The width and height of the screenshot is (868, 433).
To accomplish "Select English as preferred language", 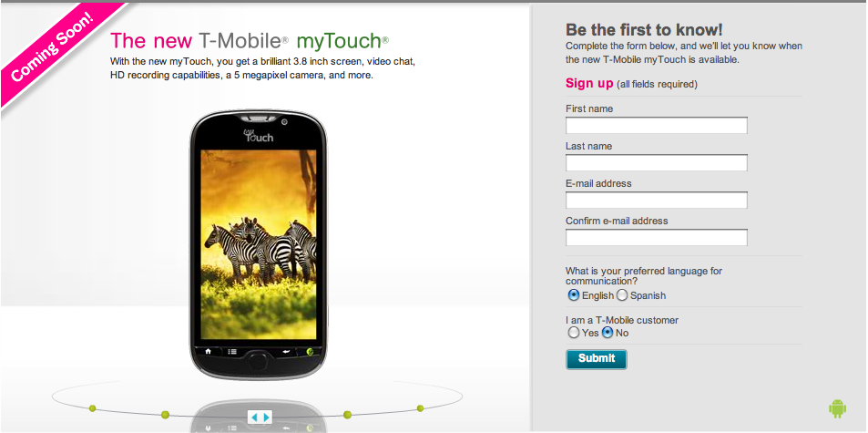I will pyautogui.click(x=574, y=295).
